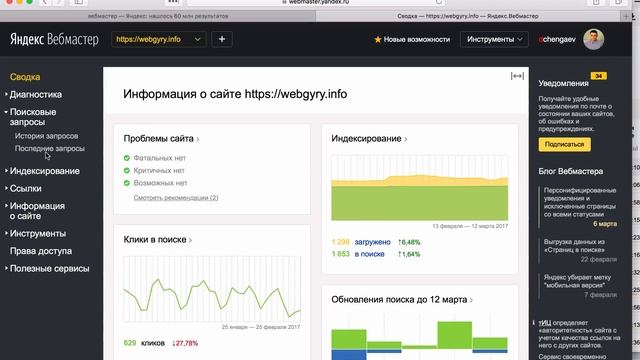Open blog post Персонифицированные уведомления
This screenshot has width=640, height=360.
pyautogui.click(x=580, y=202)
